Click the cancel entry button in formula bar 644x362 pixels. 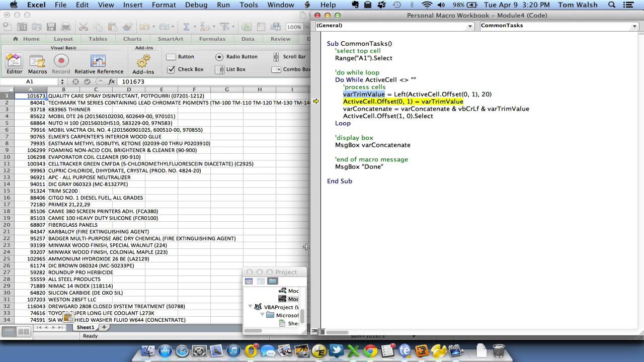tap(75, 81)
